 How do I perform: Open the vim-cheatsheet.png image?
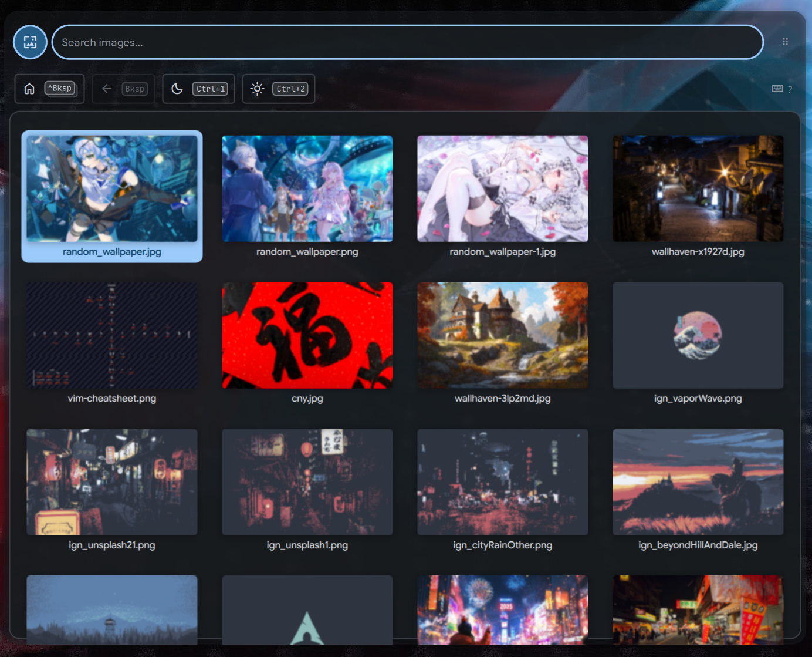click(x=111, y=335)
